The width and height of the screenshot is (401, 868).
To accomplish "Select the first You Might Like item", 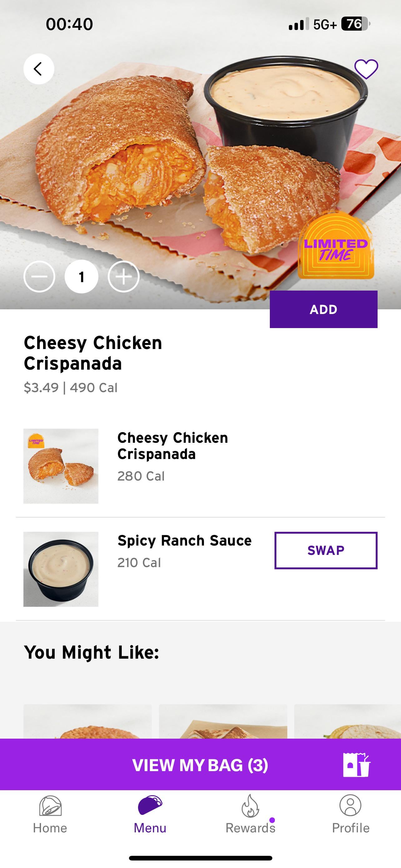I will 87,722.
